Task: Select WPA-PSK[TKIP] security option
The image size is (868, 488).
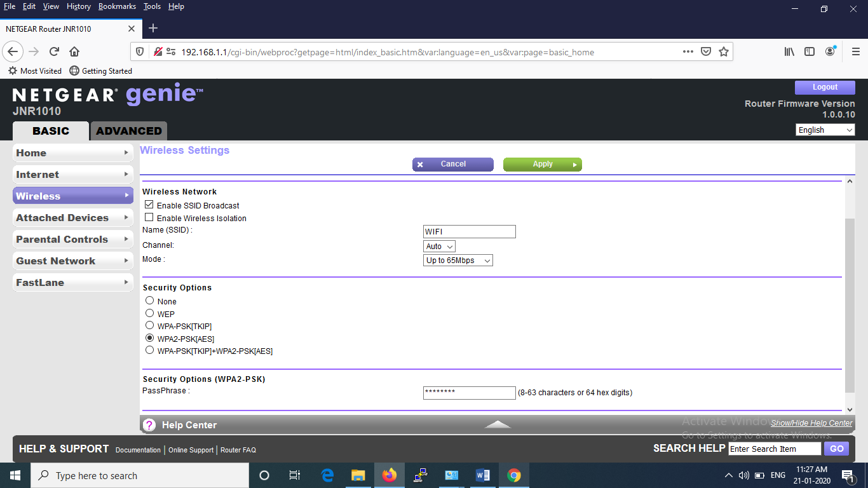Action: pyautogui.click(x=149, y=325)
